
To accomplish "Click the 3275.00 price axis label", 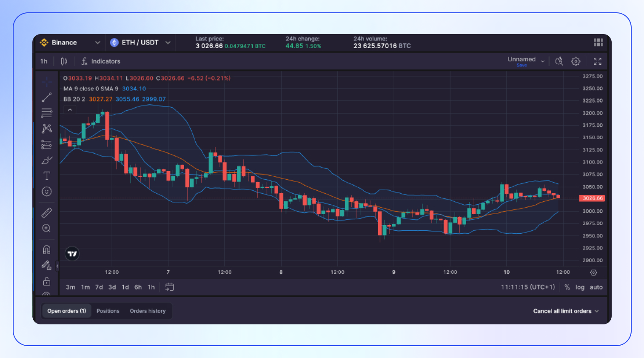I will pos(593,76).
